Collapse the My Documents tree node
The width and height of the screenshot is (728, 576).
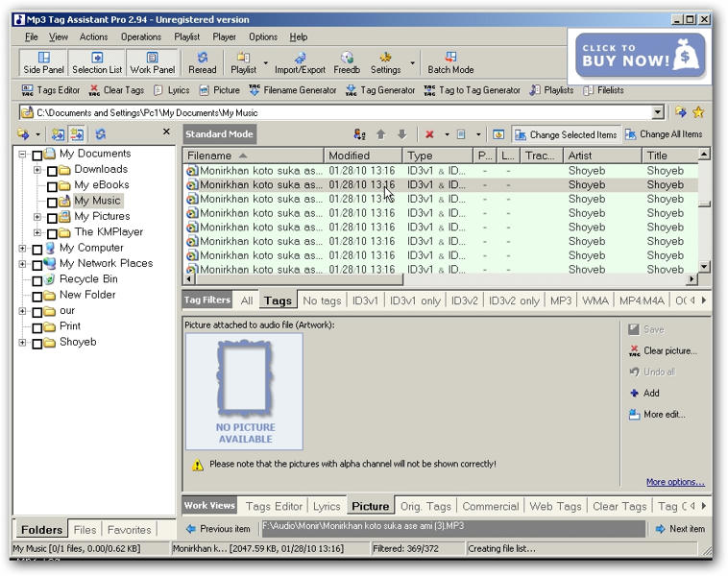point(22,155)
